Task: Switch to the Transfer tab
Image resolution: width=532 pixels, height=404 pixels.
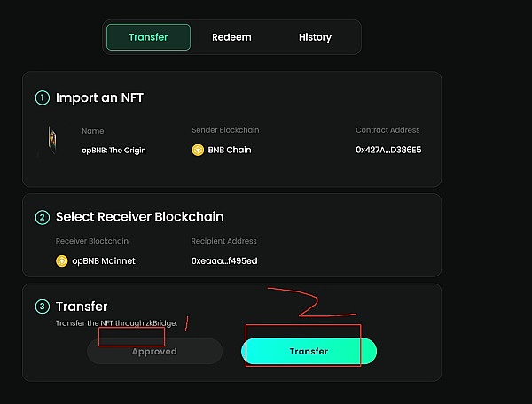Action: point(148,37)
